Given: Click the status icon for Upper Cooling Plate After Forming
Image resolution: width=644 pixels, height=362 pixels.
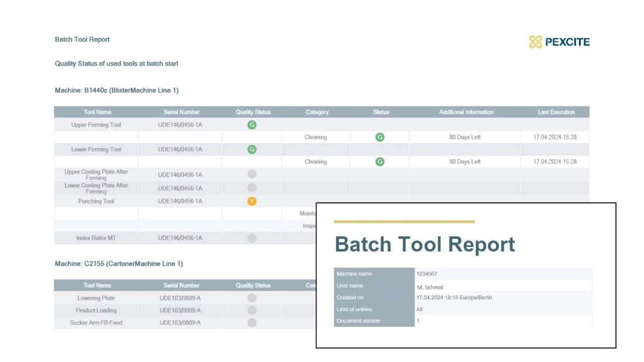Looking at the screenshot, I should pos(251,174).
